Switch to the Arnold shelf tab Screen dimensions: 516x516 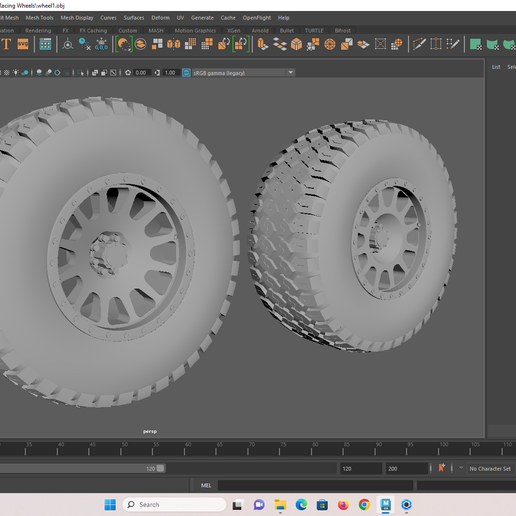click(x=260, y=31)
